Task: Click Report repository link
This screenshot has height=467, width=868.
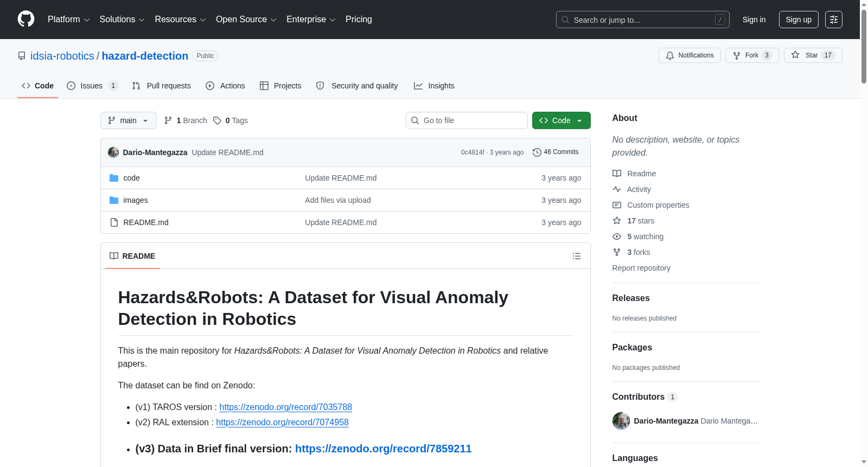Action: (641, 268)
